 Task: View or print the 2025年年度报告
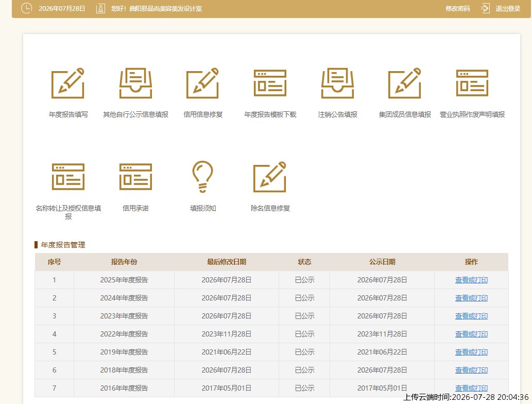tap(471, 280)
